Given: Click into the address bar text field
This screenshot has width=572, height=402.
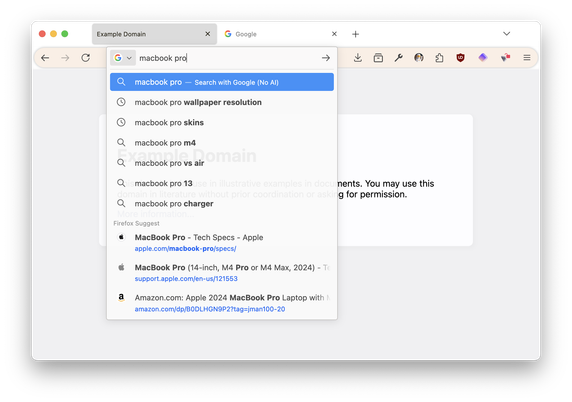Looking at the screenshot, I should coord(228,58).
